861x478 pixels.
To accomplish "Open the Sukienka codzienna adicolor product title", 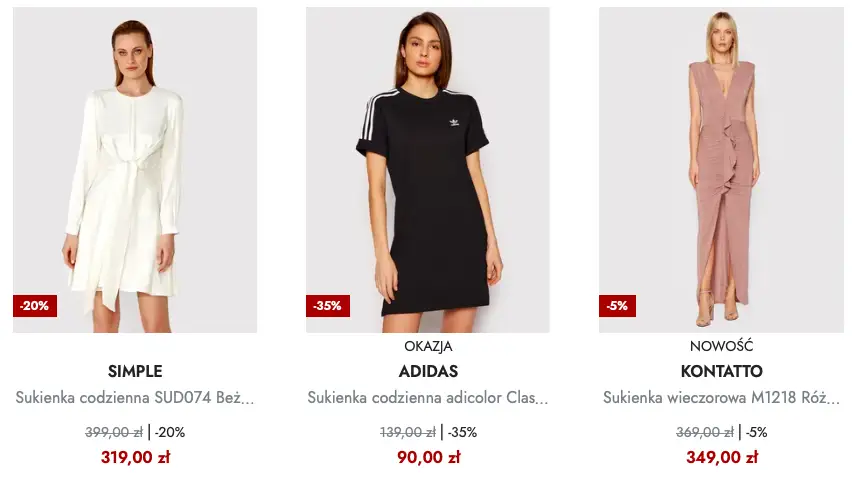I will (428, 398).
